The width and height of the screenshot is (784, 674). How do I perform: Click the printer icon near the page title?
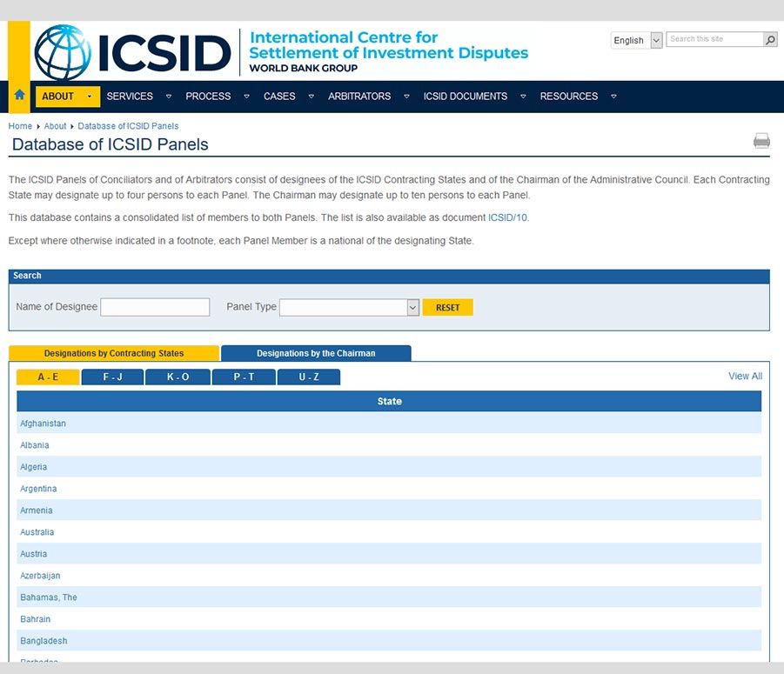761,140
